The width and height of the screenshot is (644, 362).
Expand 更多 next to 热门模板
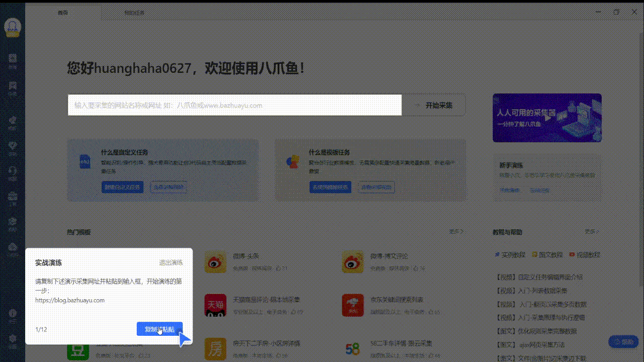[x=456, y=232]
